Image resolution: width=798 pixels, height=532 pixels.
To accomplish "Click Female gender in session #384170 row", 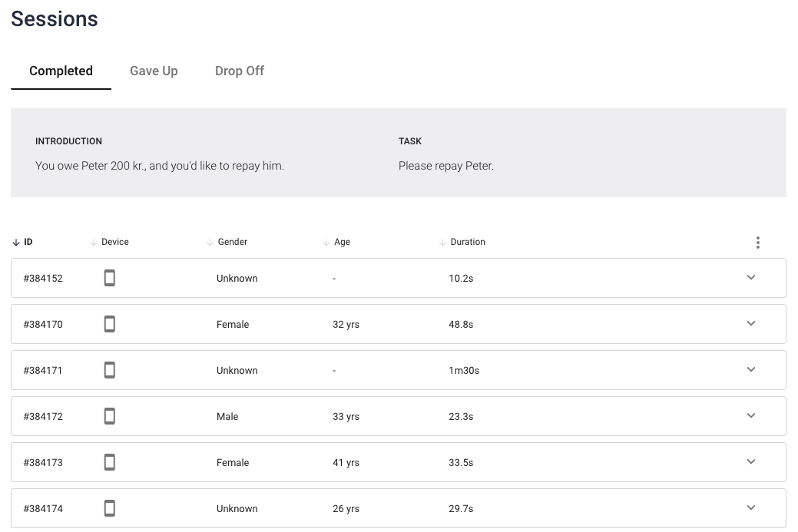I will [x=233, y=324].
